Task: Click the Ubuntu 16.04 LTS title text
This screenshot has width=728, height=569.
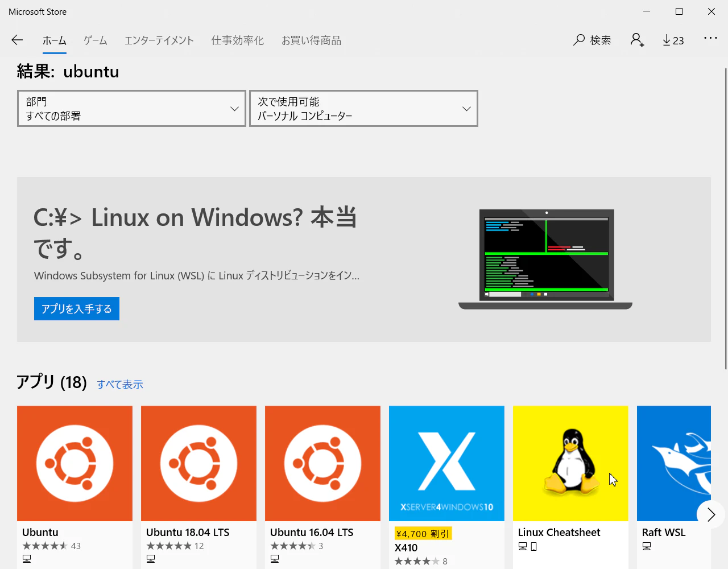Action: pyautogui.click(x=312, y=532)
